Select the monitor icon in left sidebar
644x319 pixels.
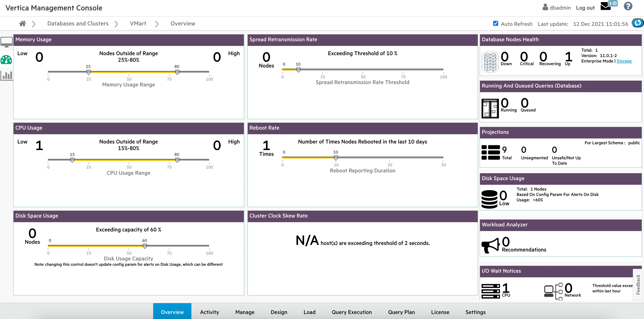pyautogui.click(x=7, y=42)
